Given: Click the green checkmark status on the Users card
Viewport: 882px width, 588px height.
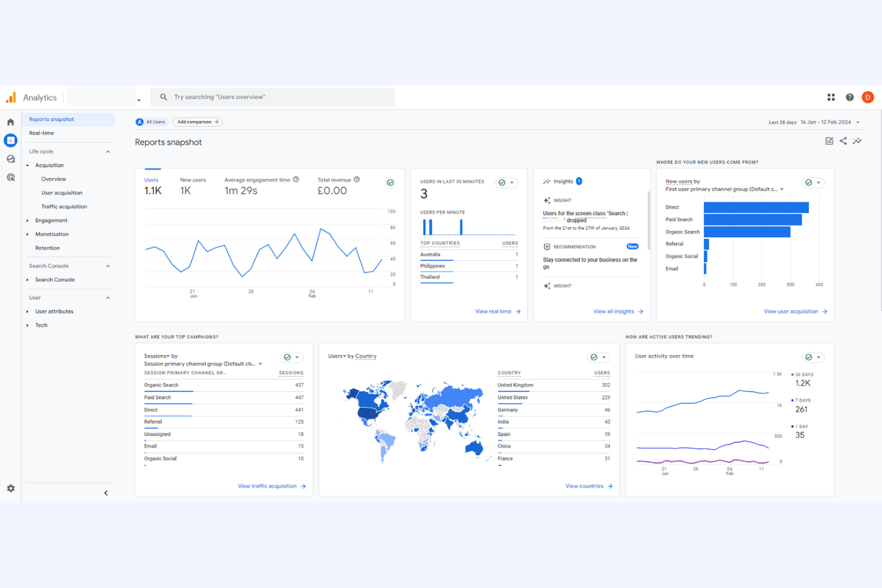Looking at the screenshot, I should point(390,182).
